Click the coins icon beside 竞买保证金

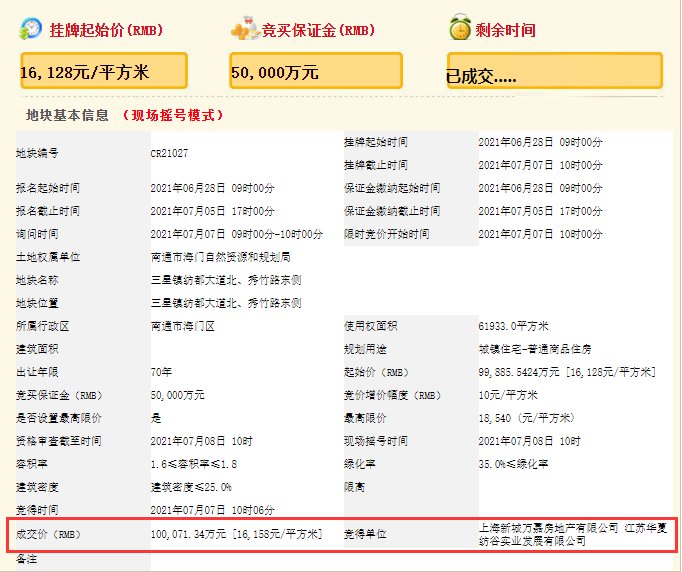click(245, 29)
